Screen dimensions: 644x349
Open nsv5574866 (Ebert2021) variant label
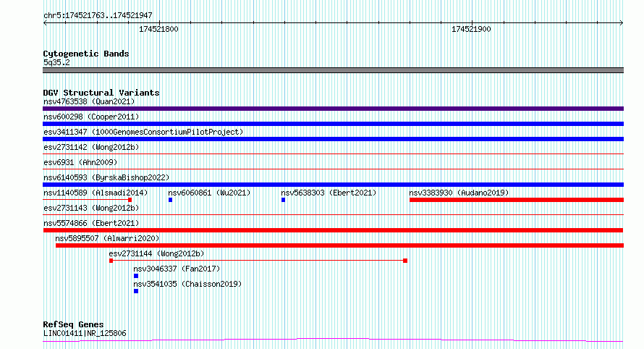(x=91, y=223)
